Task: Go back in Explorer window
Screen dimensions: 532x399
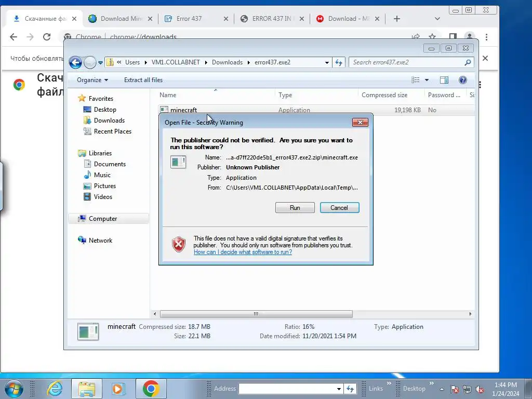Action: coord(75,62)
